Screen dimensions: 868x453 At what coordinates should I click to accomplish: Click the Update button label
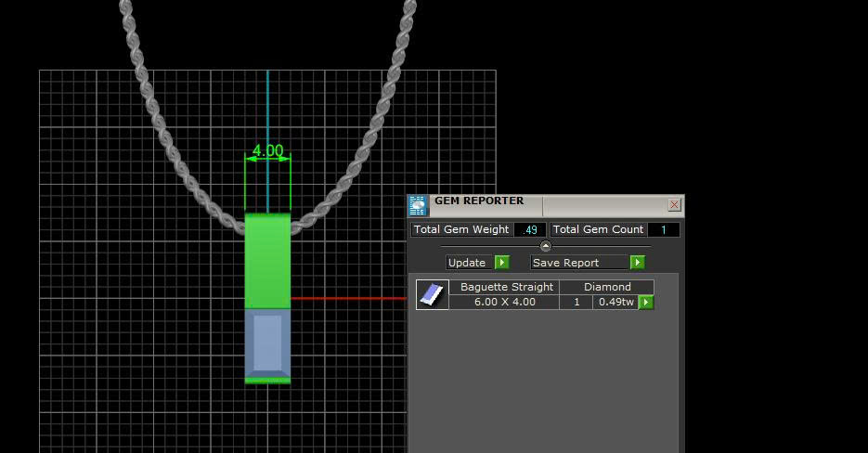[467, 263]
